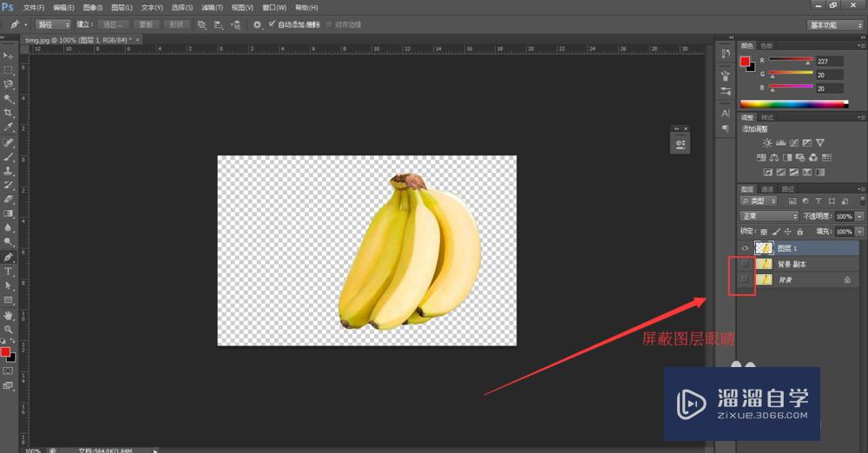Add Brightness/Contrast adjustment

tap(767, 143)
